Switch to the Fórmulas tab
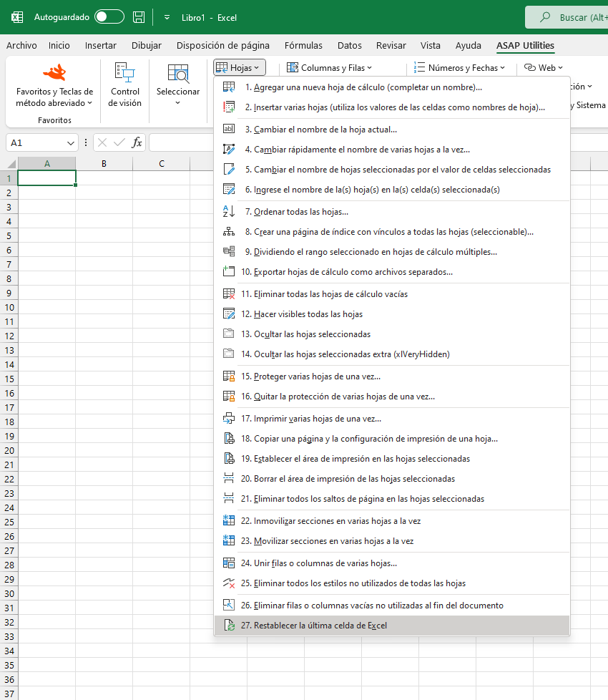This screenshot has height=700, width=608. (303, 45)
